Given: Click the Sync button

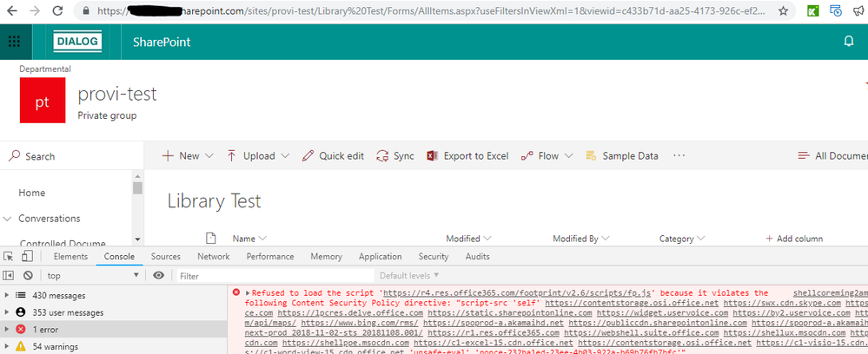Looking at the screenshot, I should pos(395,156).
